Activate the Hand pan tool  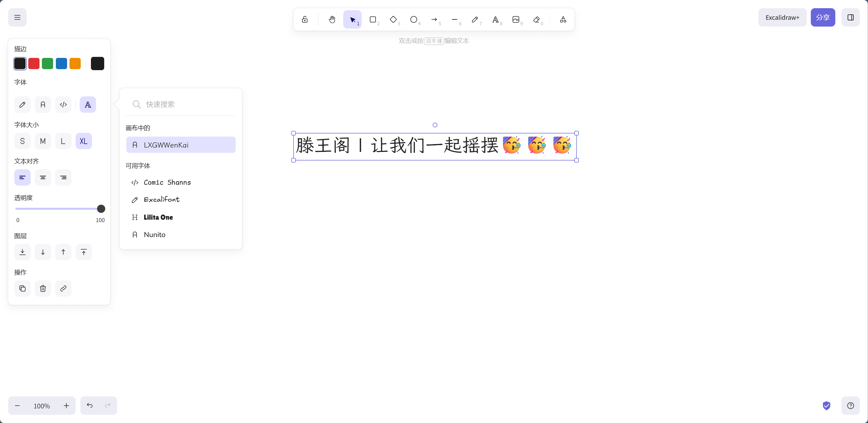332,19
